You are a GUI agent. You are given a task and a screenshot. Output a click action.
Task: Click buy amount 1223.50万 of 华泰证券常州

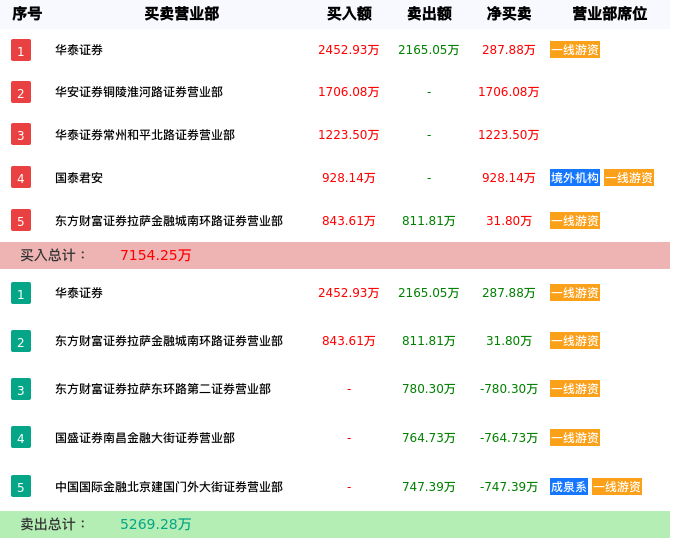[348, 135]
